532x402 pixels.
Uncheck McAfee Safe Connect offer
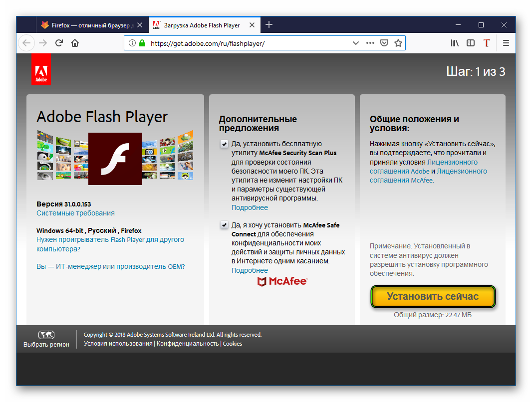click(224, 225)
